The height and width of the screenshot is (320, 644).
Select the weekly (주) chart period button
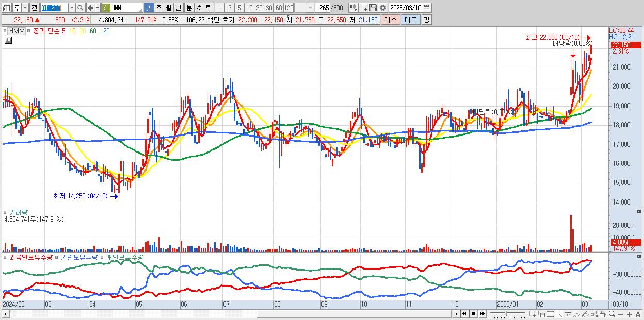158,8
